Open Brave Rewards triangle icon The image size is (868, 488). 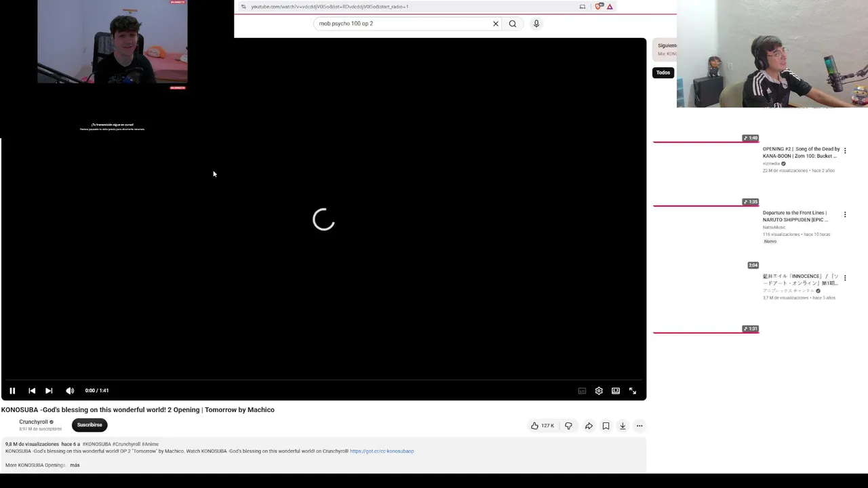(x=610, y=7)
